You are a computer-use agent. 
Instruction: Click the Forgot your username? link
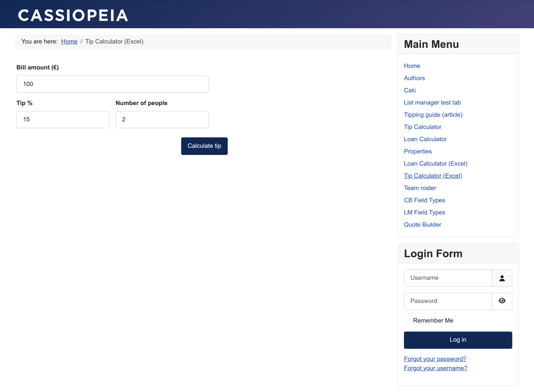435,368
